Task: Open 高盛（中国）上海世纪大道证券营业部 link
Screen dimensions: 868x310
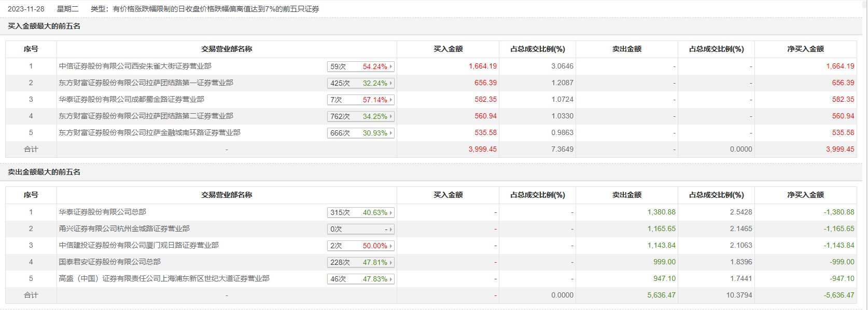Action: [x=164, y=278]
